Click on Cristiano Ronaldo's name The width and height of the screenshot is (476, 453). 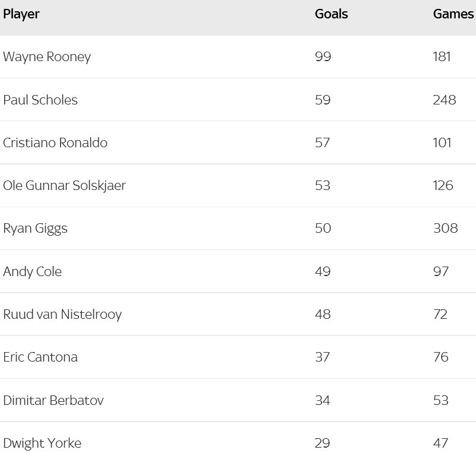click(55, 142)
